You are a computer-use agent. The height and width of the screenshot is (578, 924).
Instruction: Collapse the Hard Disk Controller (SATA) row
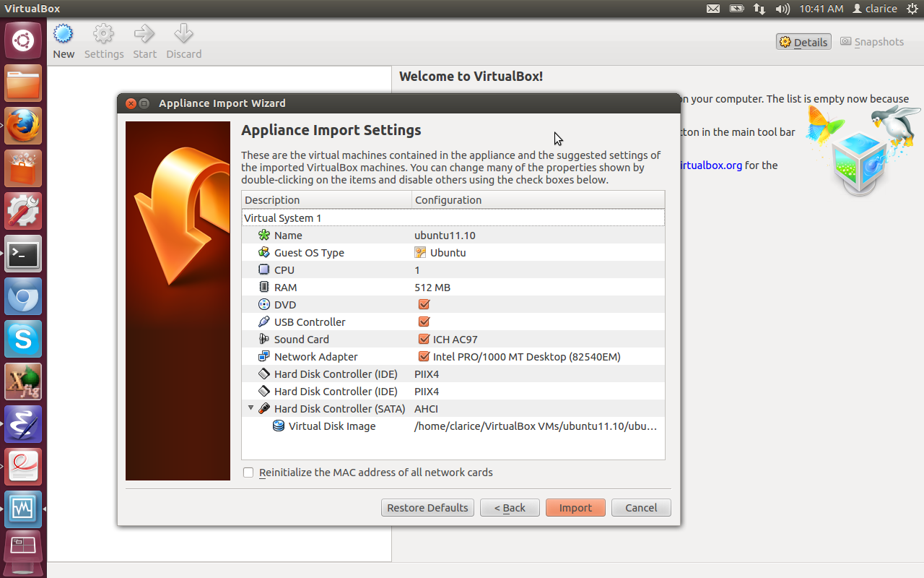pyautogui.click(x=250, y=408)
